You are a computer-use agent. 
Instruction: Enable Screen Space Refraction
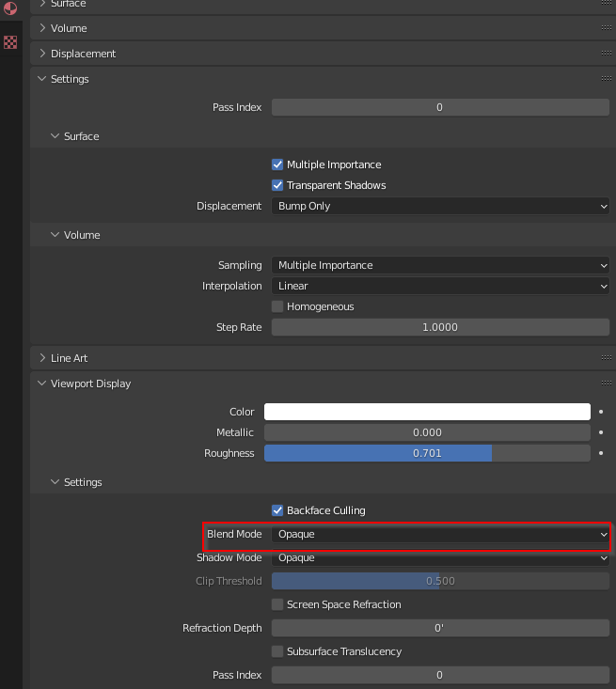click(x=277, y=604)
